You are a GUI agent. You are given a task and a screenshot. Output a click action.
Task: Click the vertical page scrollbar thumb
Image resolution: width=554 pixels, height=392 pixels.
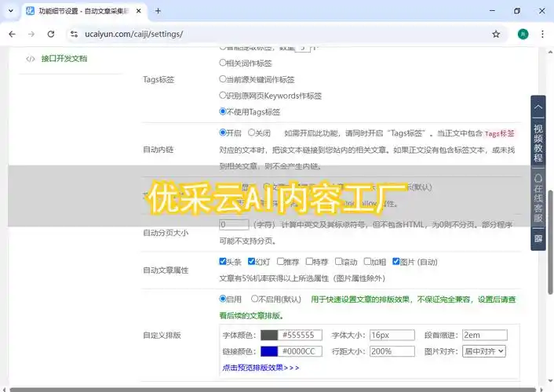tap(550, 242)
